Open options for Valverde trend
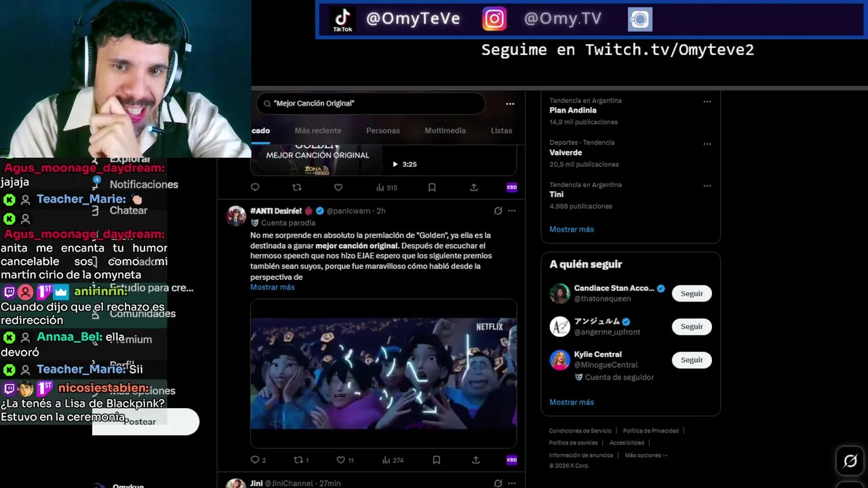 click(x=707, y=144)
